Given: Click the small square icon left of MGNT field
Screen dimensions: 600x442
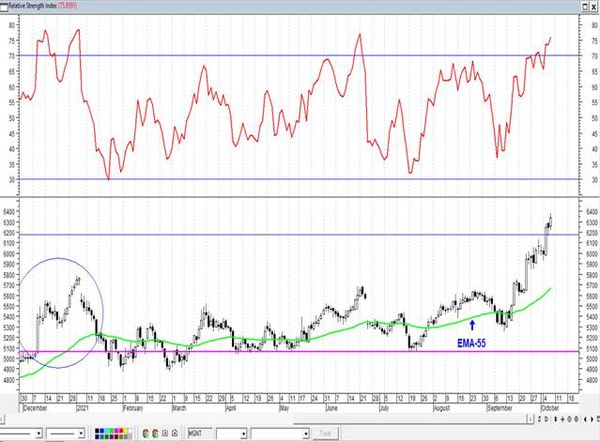Looking at the screenshot, I should coord(165,433).
